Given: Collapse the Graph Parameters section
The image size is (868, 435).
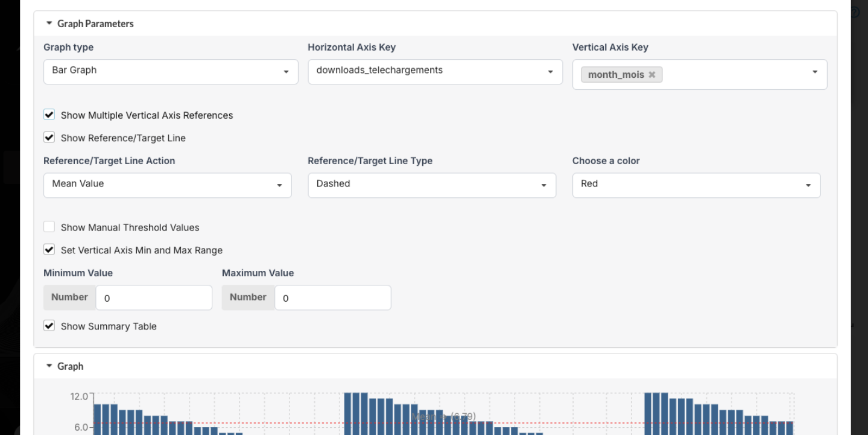Looking at the screenshot, I should [x=48, y=23].
